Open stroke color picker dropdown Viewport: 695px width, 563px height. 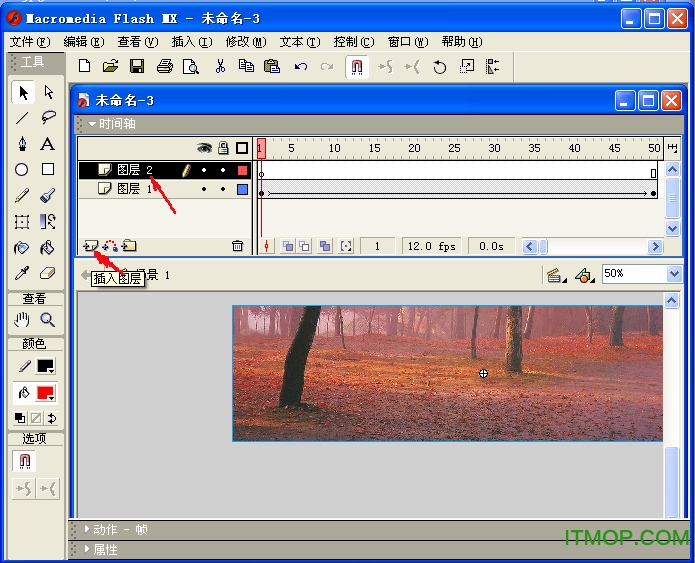(x=46, y=366)
